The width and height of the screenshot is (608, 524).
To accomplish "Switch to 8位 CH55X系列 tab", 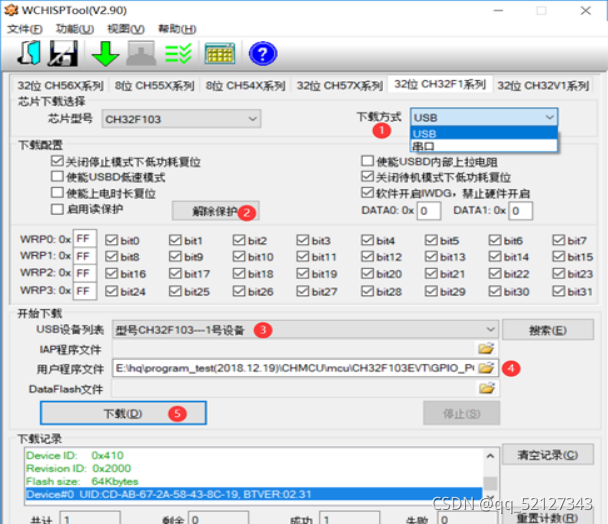I will [x=154, y=85].
